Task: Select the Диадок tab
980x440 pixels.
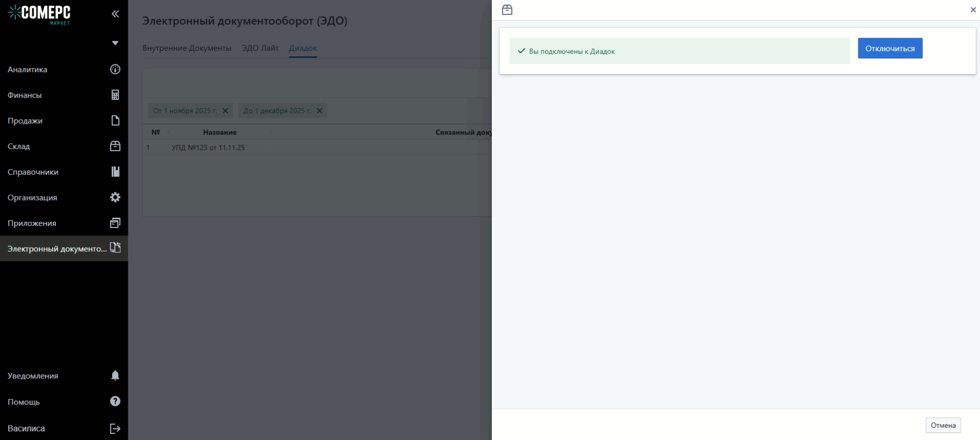Action: tap(303, 48)
